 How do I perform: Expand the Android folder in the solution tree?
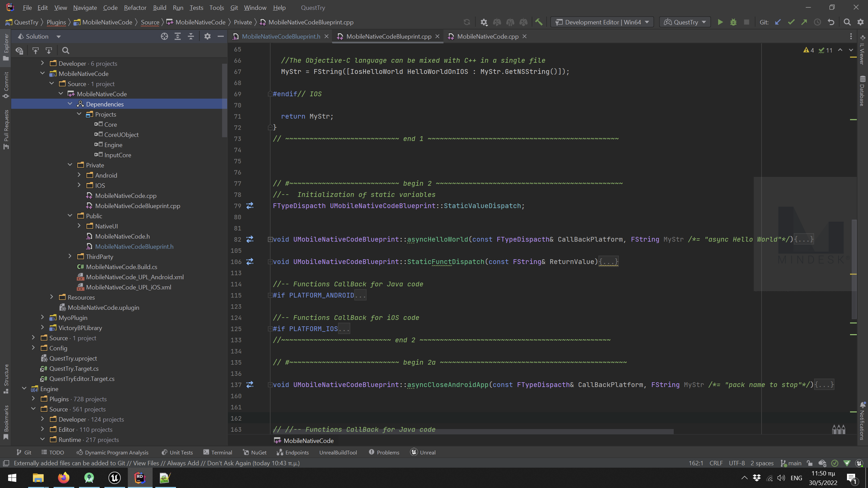point(79,175)
